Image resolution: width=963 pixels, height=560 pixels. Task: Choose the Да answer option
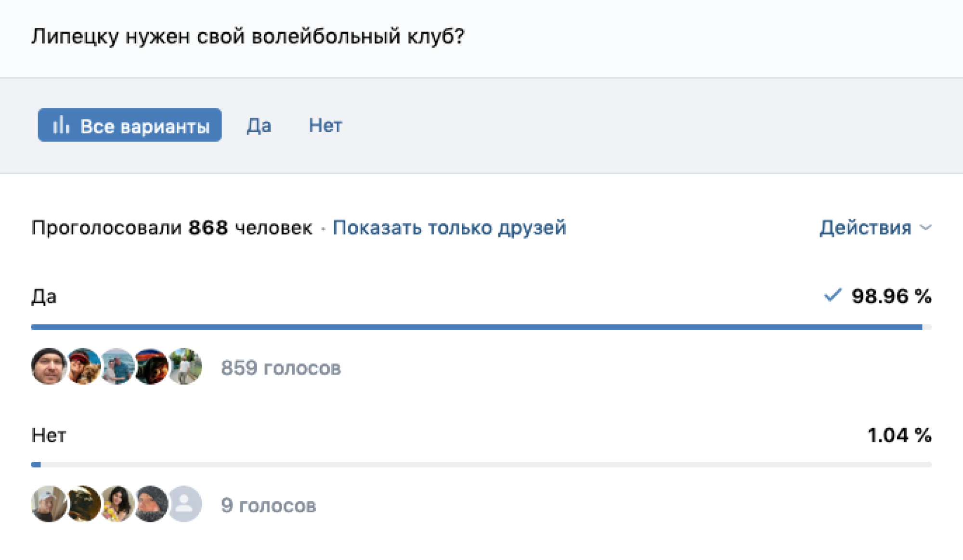pyautogui.click(x=44, y=297)
